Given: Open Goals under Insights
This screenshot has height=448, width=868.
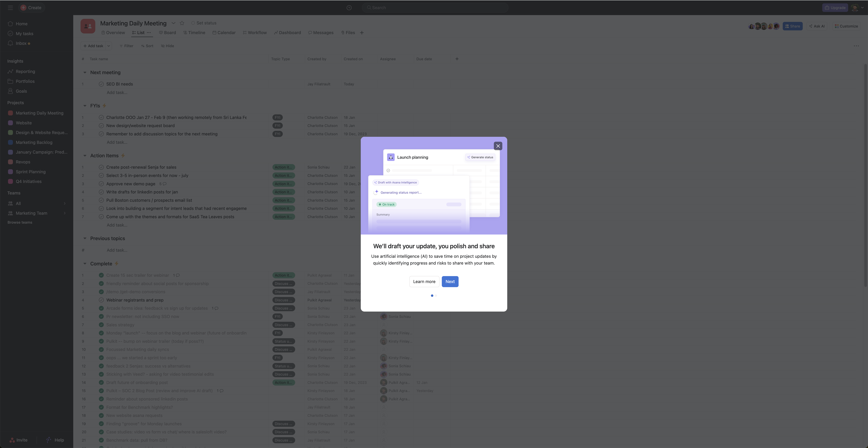Looking at the screenshot, I should pos(21,91).
